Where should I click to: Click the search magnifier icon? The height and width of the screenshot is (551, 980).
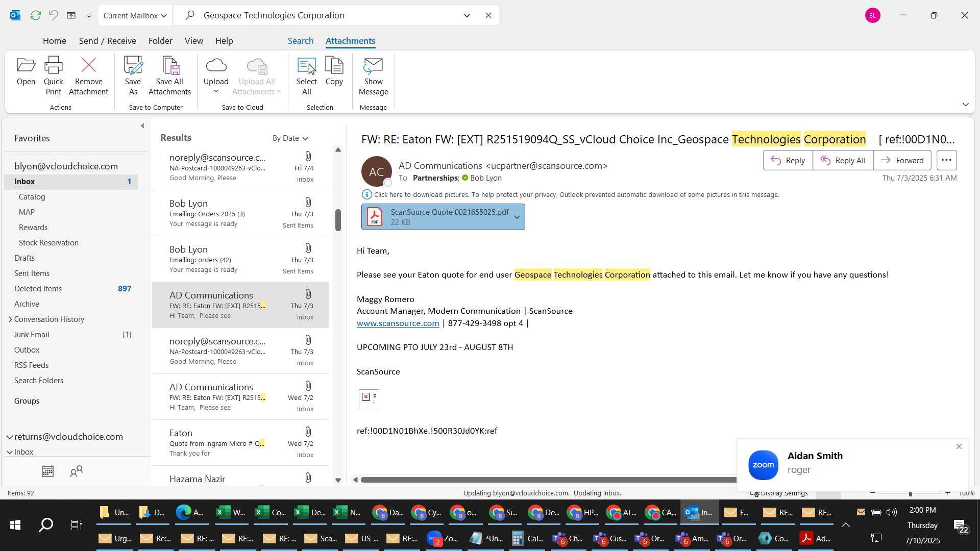coord(190,15)
